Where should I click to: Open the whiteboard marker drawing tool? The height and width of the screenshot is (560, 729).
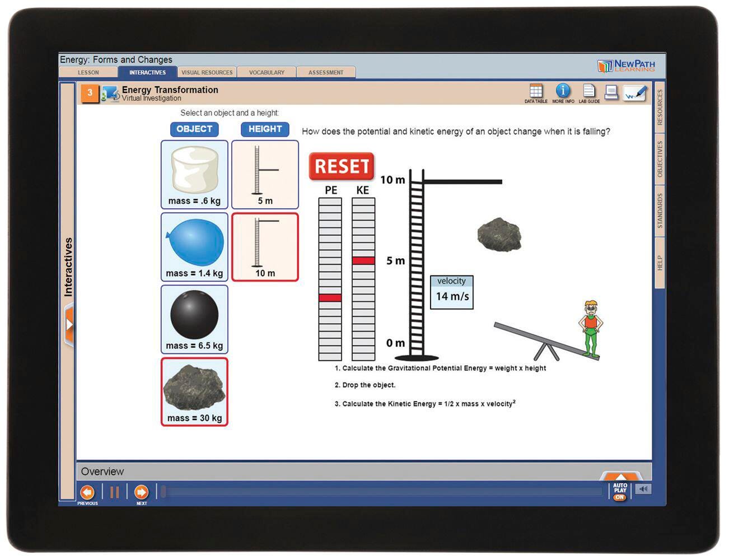(x=635, y=93)
